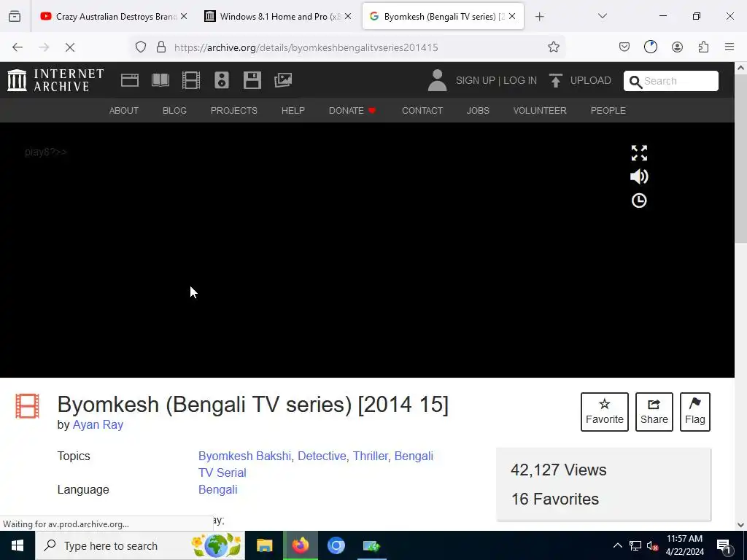747x560 pixels.
Task: Click the Internet Archive logo
Action: click(x=55, y=80)
